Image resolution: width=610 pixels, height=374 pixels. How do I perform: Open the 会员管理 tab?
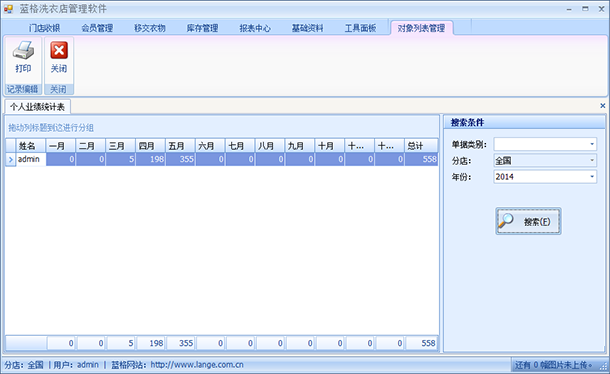[x=97, y=28]
